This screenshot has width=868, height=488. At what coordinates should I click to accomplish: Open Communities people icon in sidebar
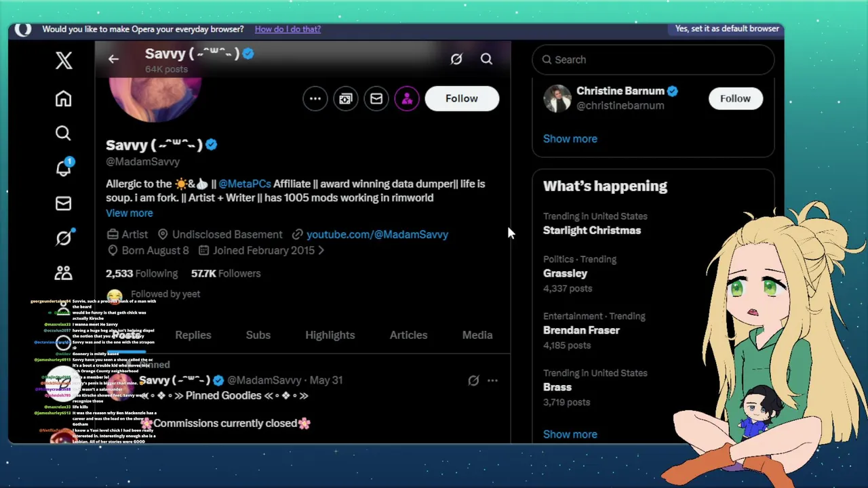point(63,272)
